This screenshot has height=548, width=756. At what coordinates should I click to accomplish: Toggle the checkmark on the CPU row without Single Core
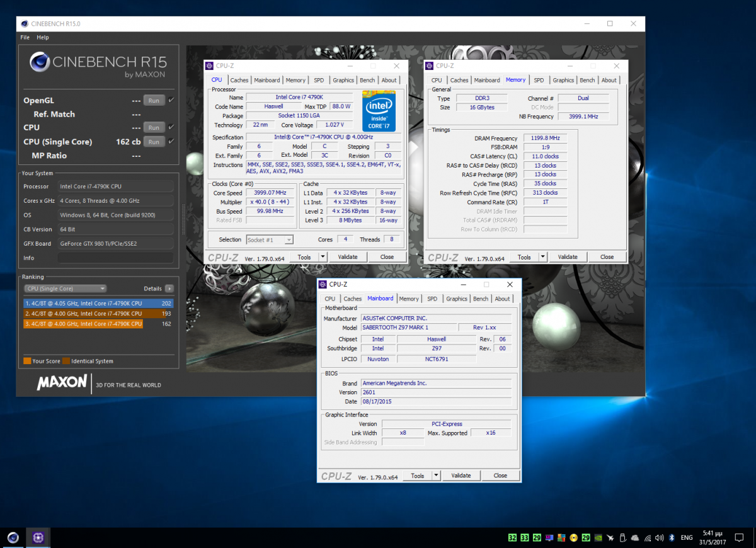(x=171, y=127)
